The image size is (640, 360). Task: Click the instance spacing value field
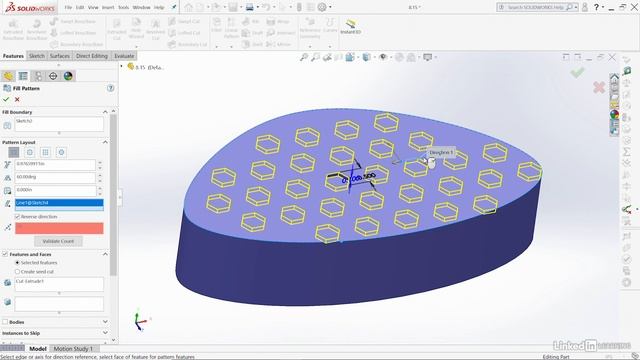(55, 164)
